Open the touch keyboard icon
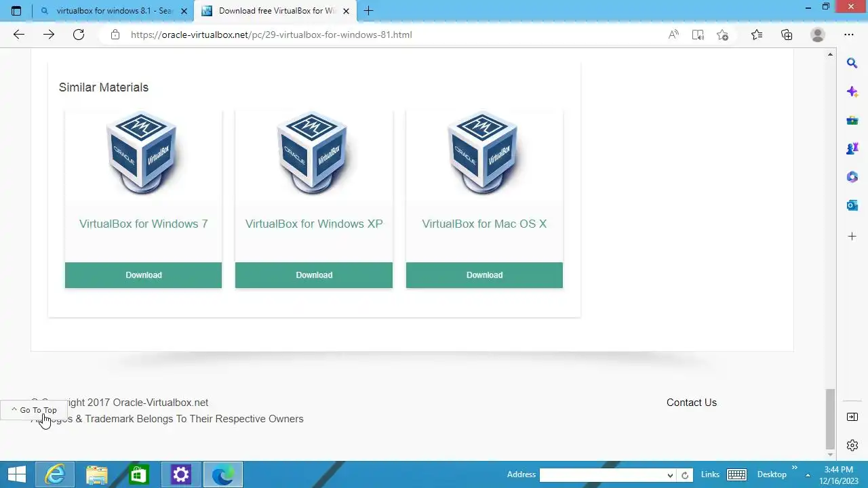868x488 pixels. (x=736, y=474)
